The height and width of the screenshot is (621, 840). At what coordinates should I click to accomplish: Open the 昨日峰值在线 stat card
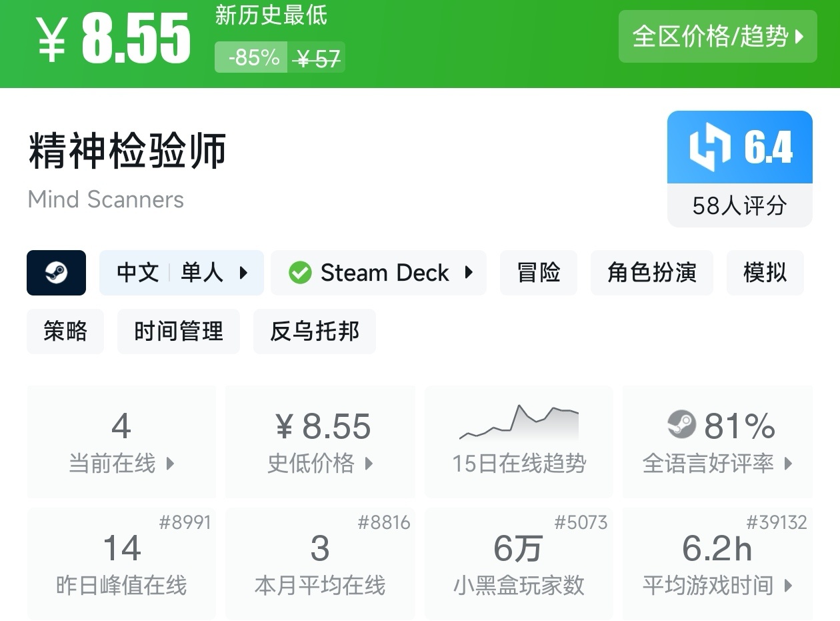coord(121,564)
